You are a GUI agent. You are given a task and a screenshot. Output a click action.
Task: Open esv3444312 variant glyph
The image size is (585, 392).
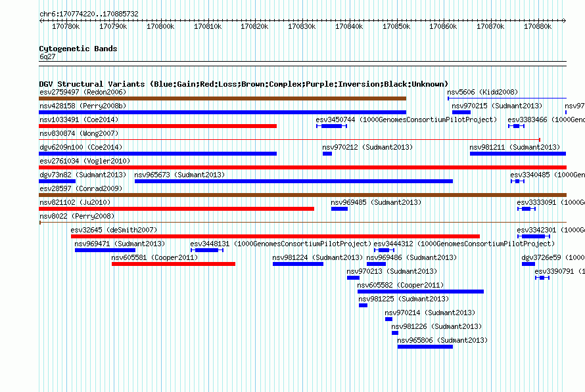[385, 250]
